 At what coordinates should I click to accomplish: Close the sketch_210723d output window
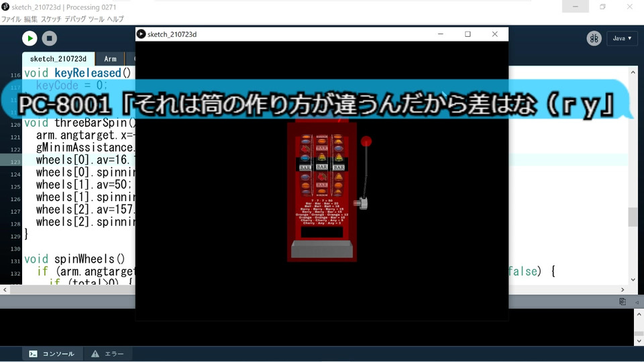click(495, 34)
